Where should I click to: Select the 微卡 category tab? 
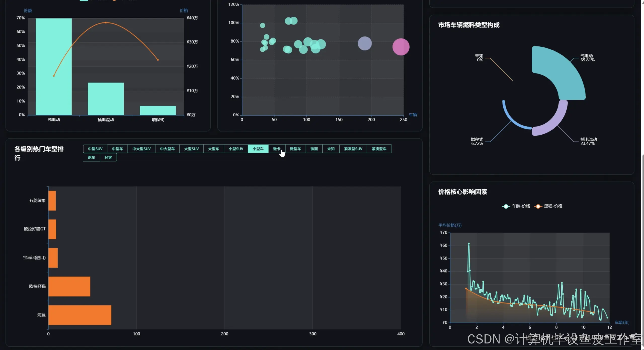point(276,149)
